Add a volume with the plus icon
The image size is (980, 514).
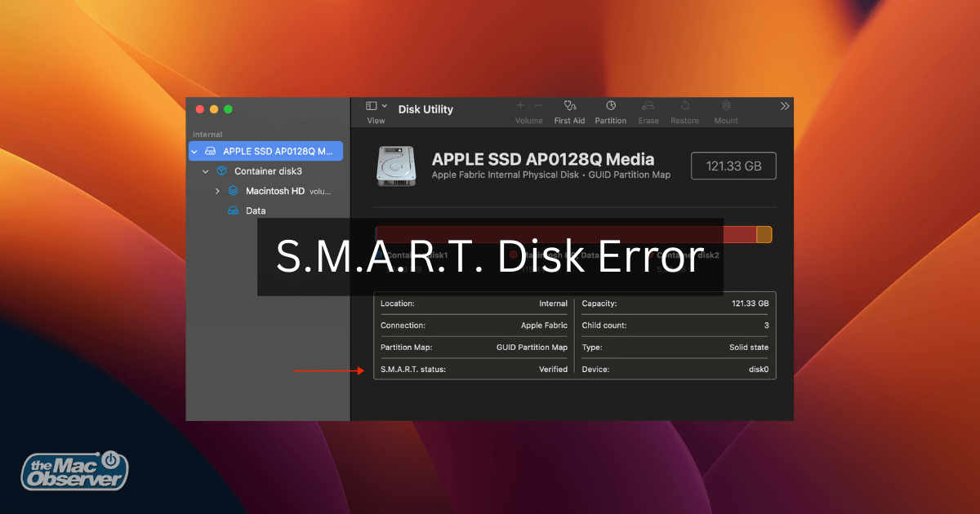pos(520,106)
